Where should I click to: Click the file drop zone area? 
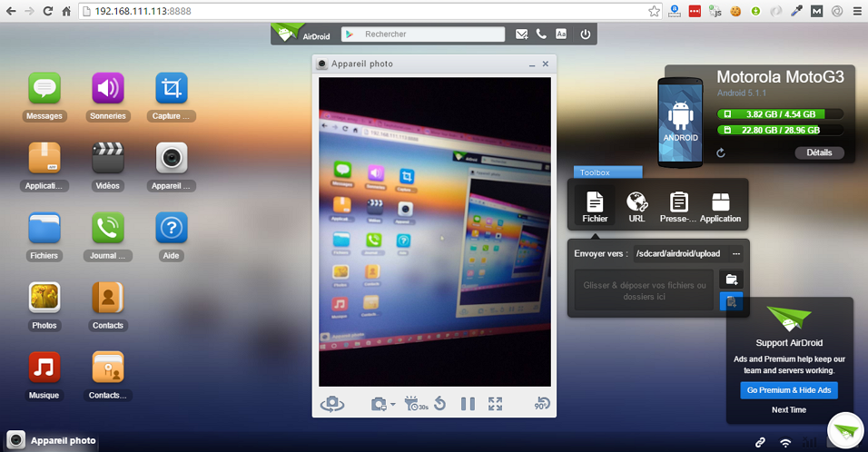tap(645, 290)
